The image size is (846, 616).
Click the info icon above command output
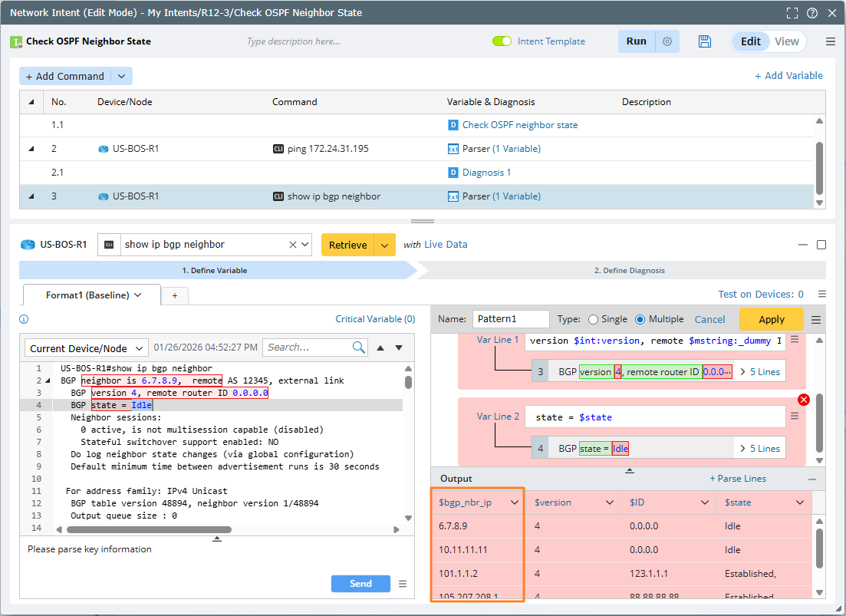click(x=24, y=319)
